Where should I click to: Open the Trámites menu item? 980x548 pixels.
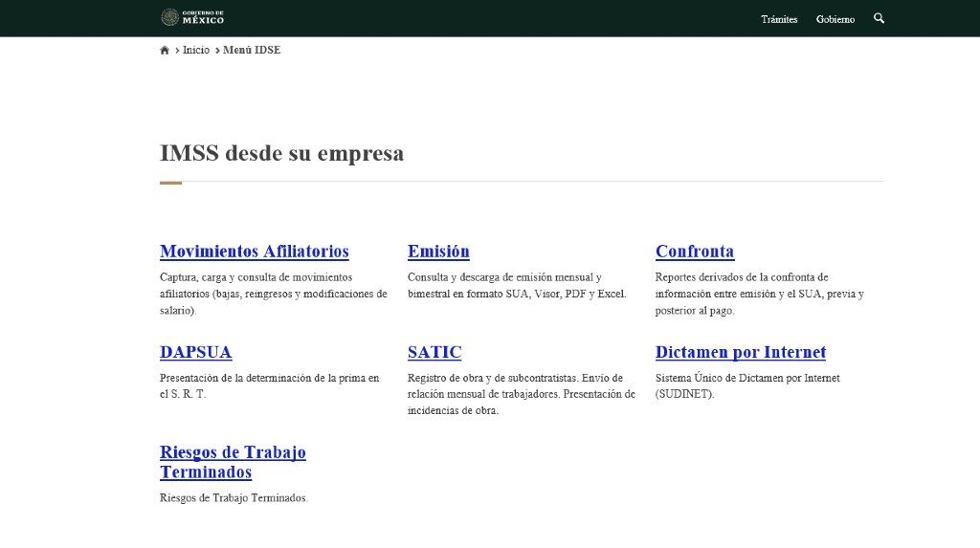pos(779,19)
